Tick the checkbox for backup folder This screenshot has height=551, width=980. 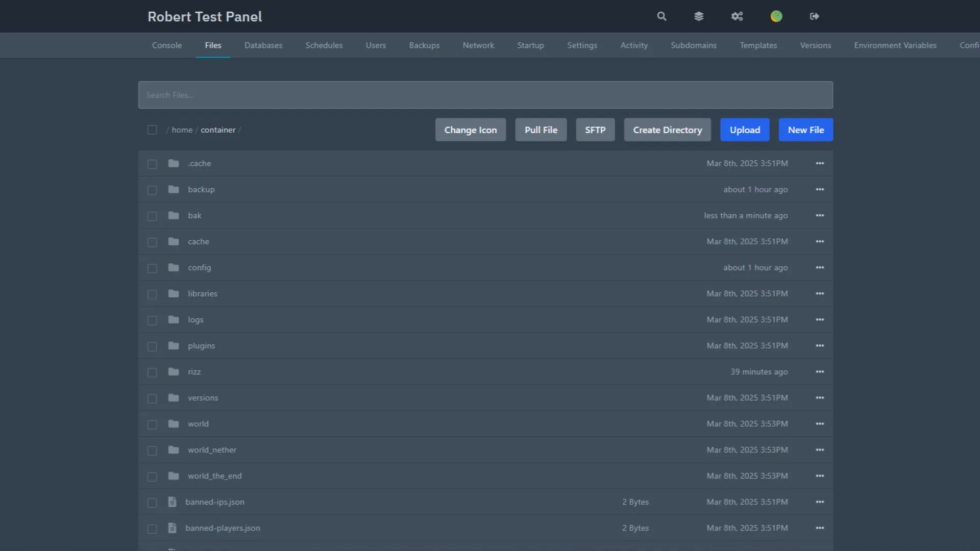tap(152, 190)
